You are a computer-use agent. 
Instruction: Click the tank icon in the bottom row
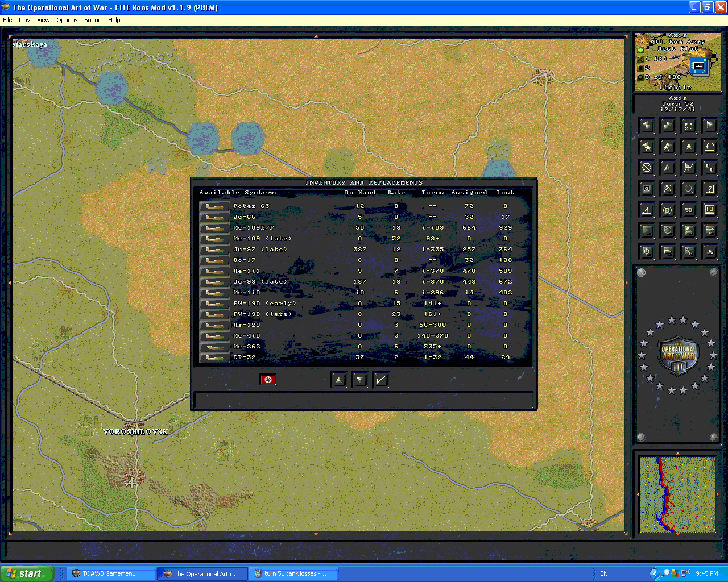pos(709,251)
